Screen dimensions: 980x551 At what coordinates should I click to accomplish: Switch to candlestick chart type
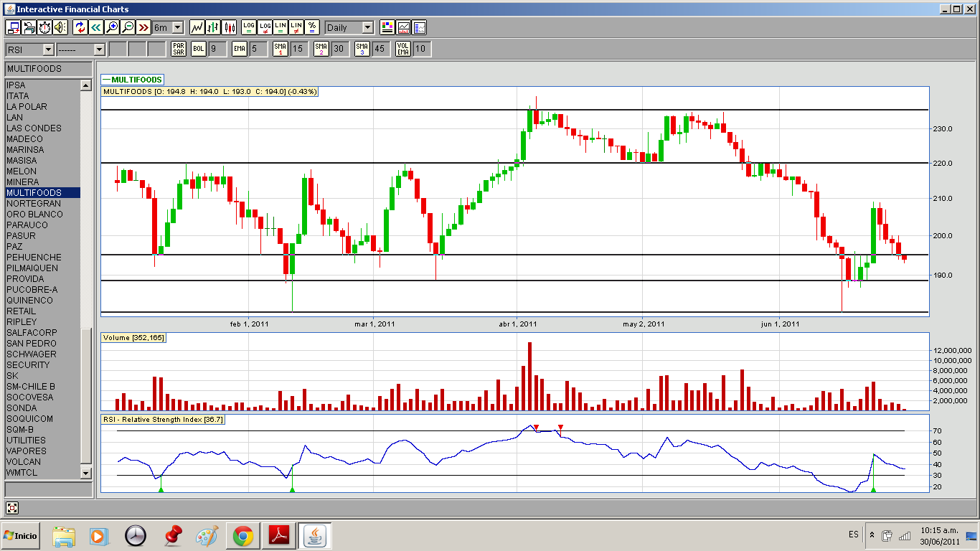[230, 27]
